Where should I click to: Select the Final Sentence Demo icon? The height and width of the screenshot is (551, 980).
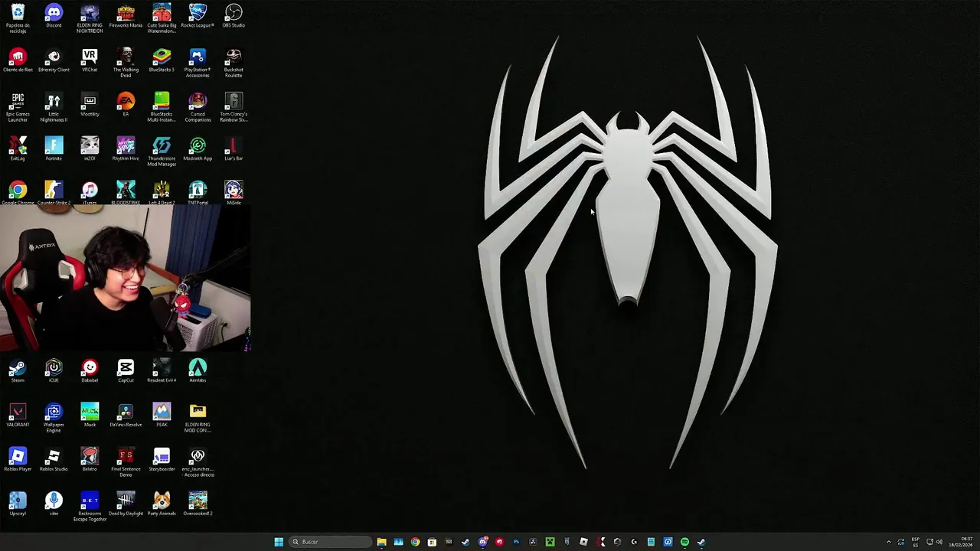(x=126, y=462)
